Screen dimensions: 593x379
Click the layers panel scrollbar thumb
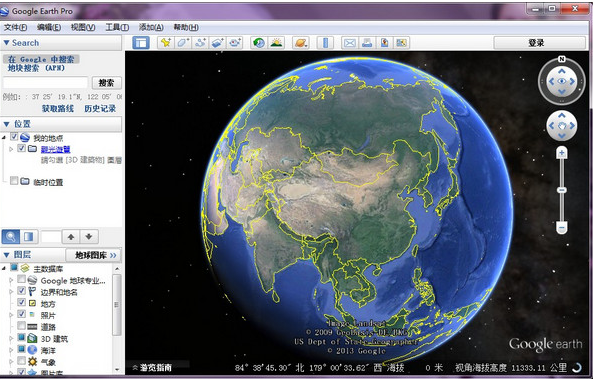pos(116,304)
